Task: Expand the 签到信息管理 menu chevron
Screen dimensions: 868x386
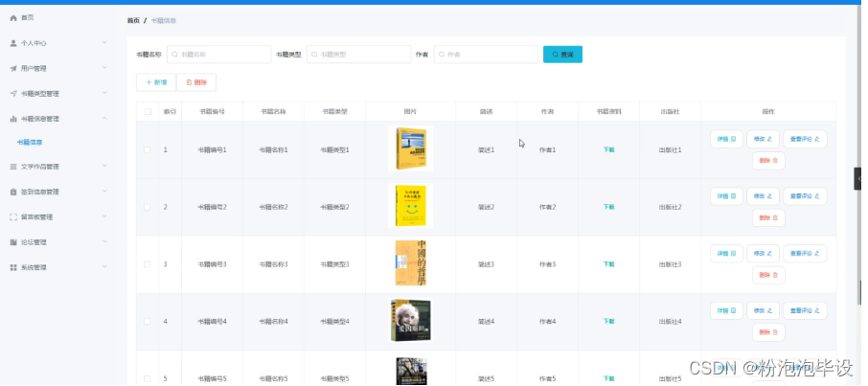Action: coord(104,192)
